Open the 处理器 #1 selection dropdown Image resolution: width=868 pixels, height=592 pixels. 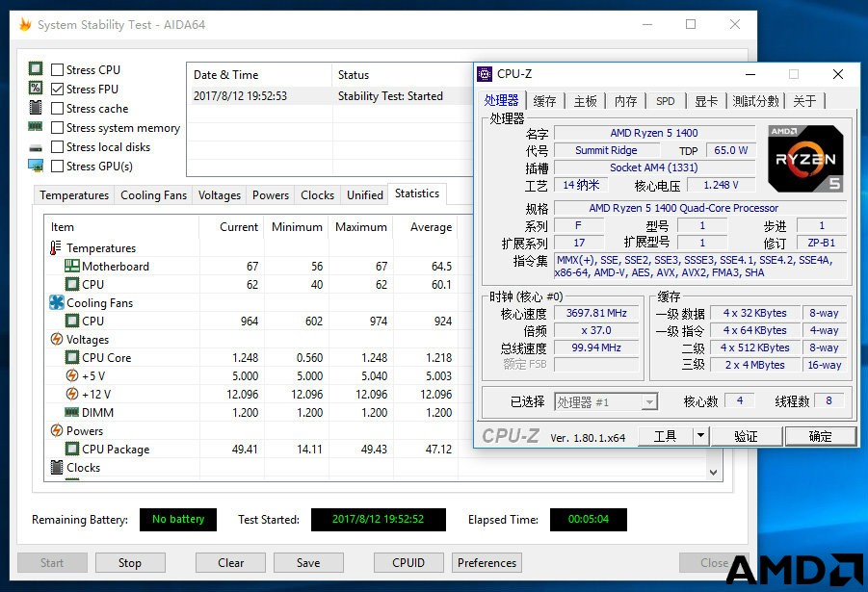pyautogui.click(x=649, y=402)
